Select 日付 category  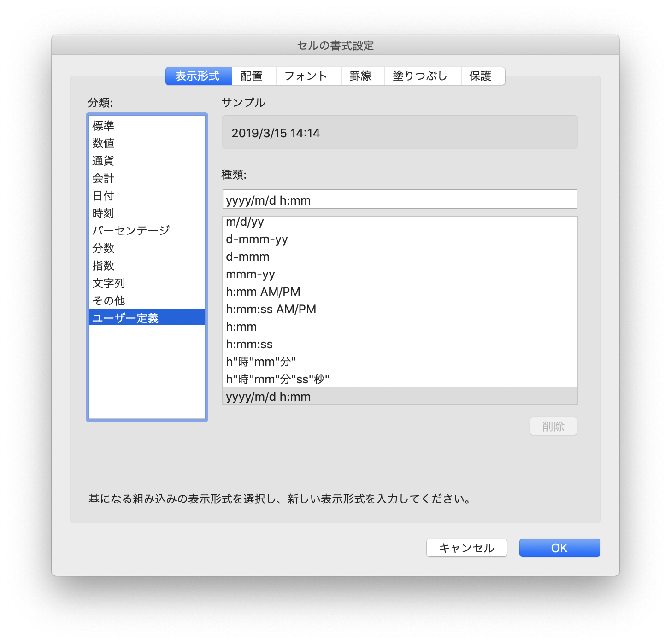click(147, 195)
